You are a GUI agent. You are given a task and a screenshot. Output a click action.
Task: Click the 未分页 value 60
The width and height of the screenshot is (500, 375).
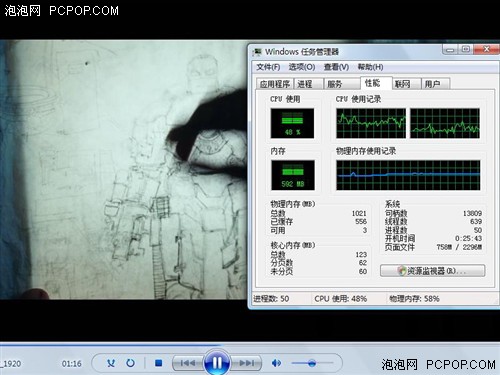tap(363, 272)
